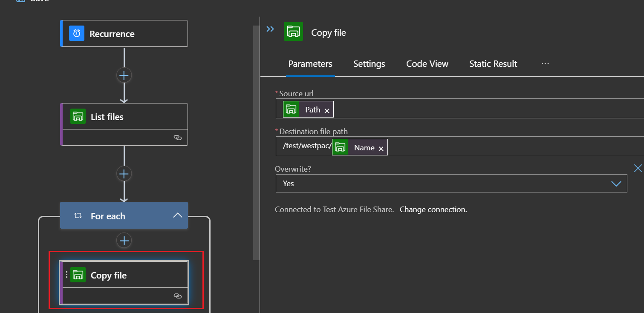Image resolution: width=644 pixels, height=313 pixels.
Task: Click the Change connection link
Action: (x=433, y=209)
